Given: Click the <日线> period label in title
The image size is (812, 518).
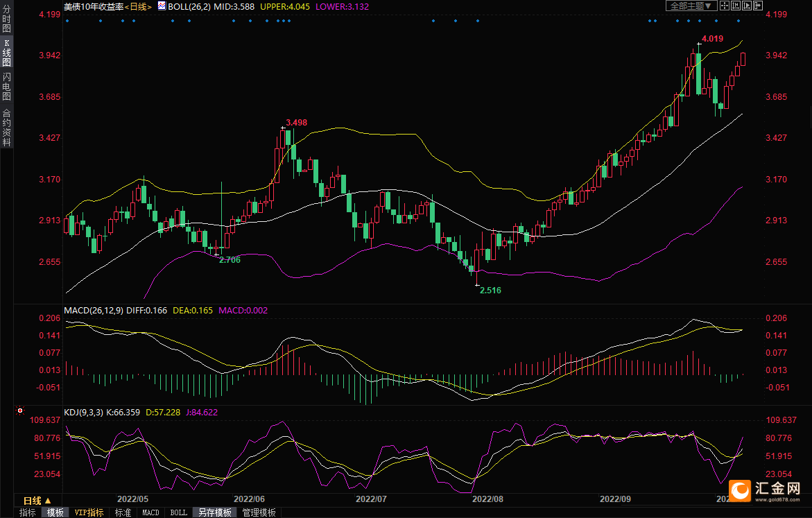Looking at the screenshot, I should click(137, 6).
